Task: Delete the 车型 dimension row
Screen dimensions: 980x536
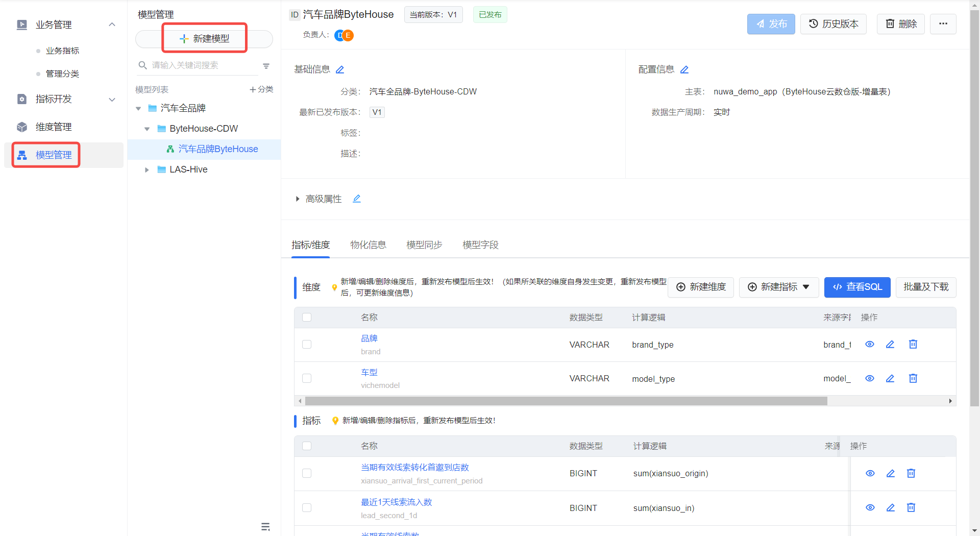Action: [x=913, y=378]
